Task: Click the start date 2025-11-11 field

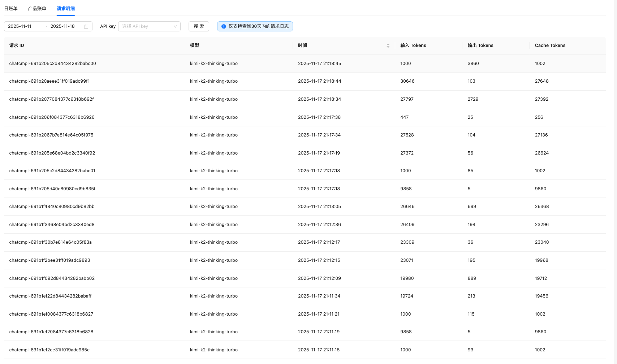Action: click(20, 26)
